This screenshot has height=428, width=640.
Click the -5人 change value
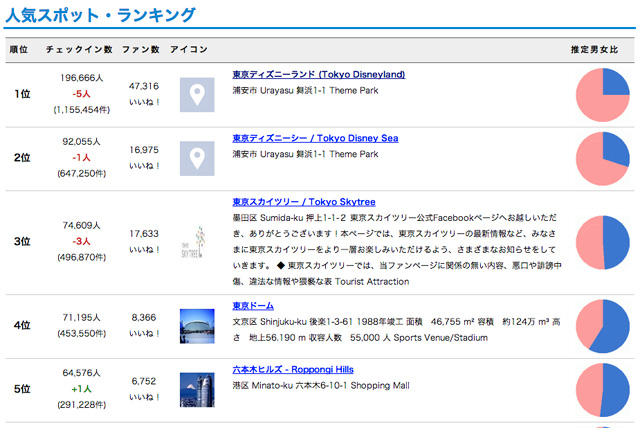click(x=81, y=94)
